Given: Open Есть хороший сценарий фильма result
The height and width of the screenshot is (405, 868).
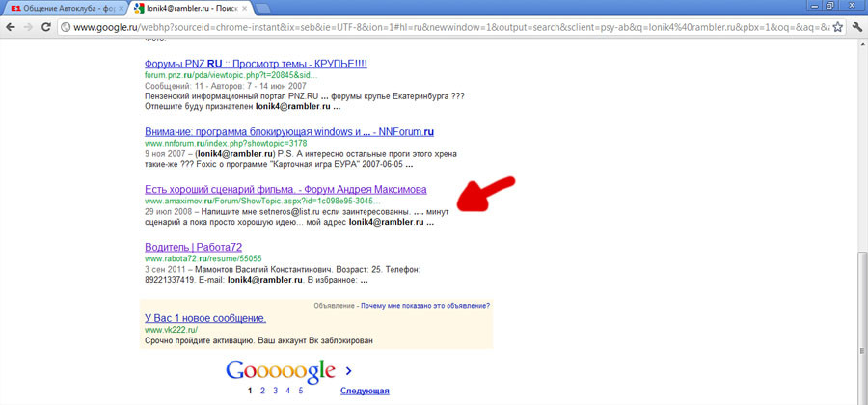Looking at the screenshot, I should pyautogui.click(x=285, y=190).
